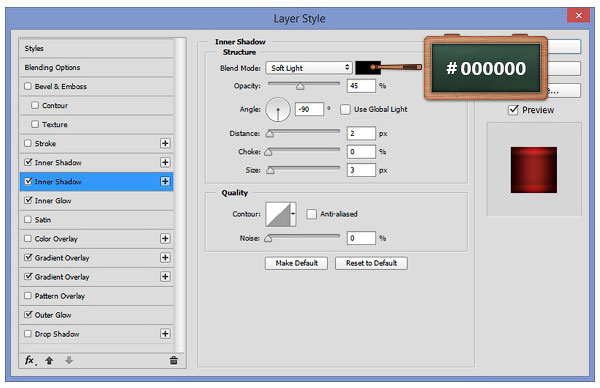Screen dimensions: 600x388
Task: Click the Distance value field
Action: (361, 133)
